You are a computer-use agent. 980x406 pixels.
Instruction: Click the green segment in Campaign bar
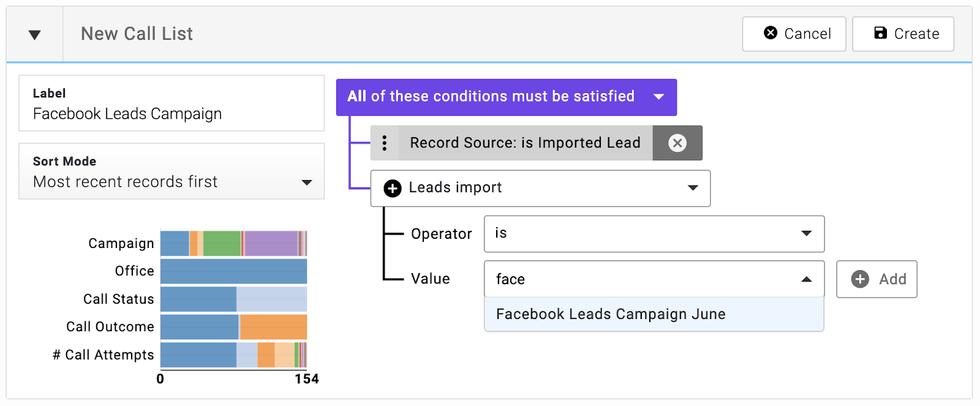222,243
